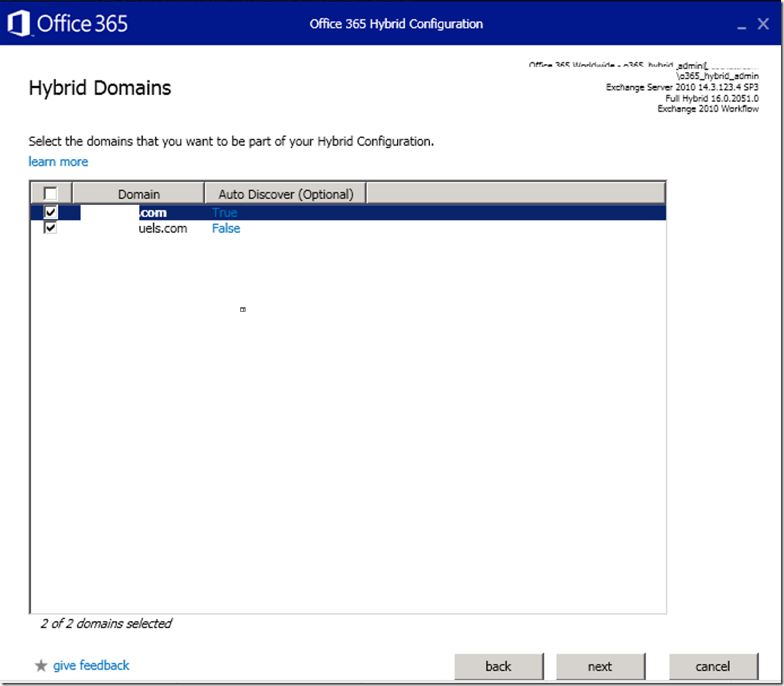This screenshot has height=686, width=784.
Task: Open the give feedback link
Action: pyautogui.click(x=91, y=666)
